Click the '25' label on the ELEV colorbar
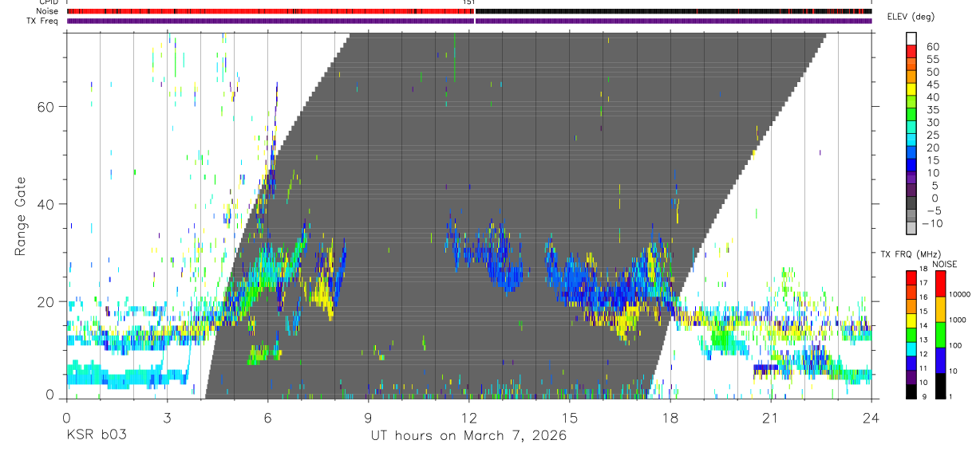Viewport: 980px width, 452px height. [932, 136]
